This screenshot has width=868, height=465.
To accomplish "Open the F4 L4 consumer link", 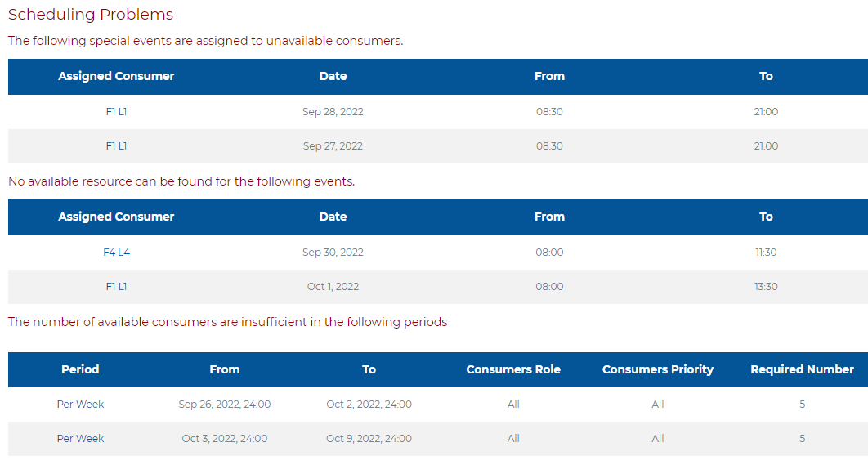I will tap(116, 253).
